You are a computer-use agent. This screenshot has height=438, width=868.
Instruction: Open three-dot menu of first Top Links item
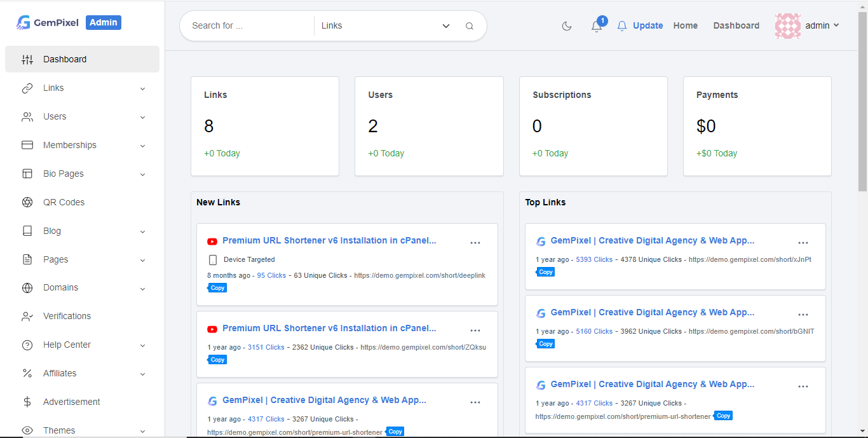tap(803, 243)
